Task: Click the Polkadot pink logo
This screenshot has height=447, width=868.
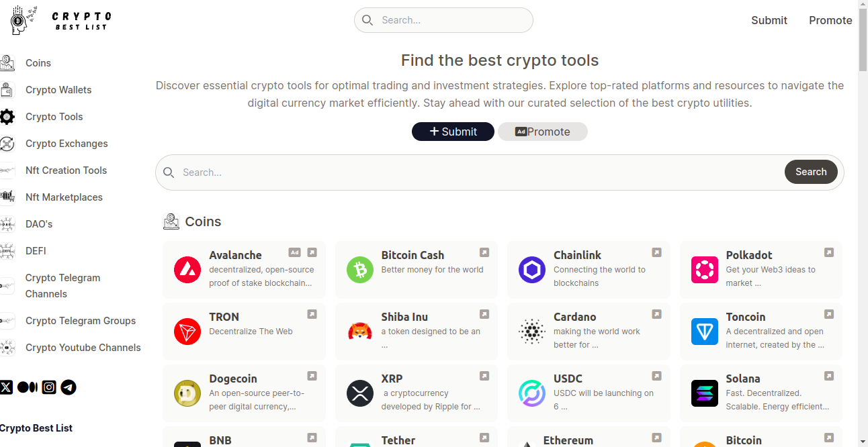Action: 705,270
